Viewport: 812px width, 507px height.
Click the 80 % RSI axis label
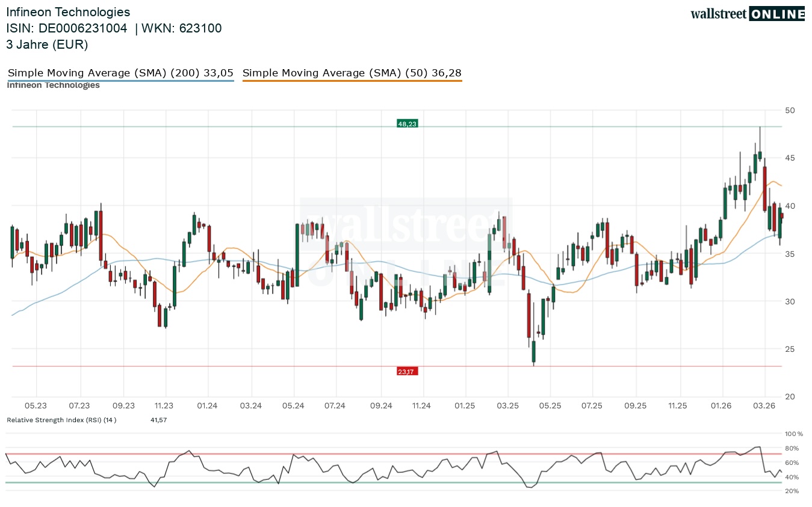[792, 448]
